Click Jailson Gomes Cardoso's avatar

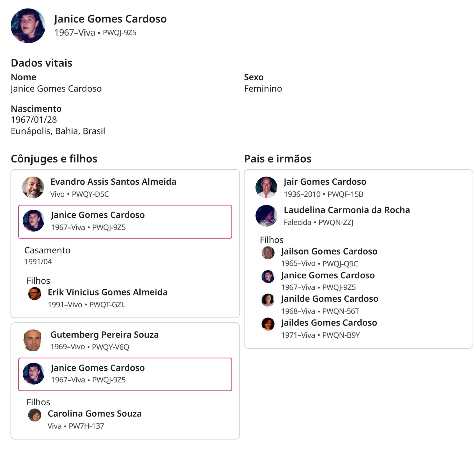click(268, 253)
